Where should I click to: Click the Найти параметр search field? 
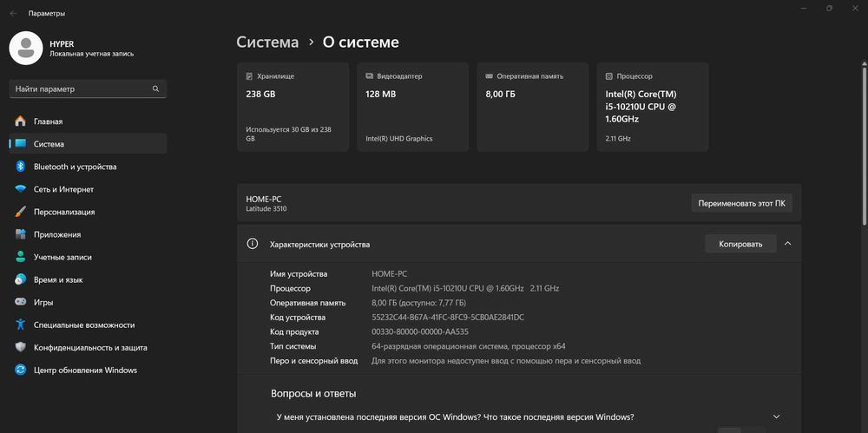(88, 89)
